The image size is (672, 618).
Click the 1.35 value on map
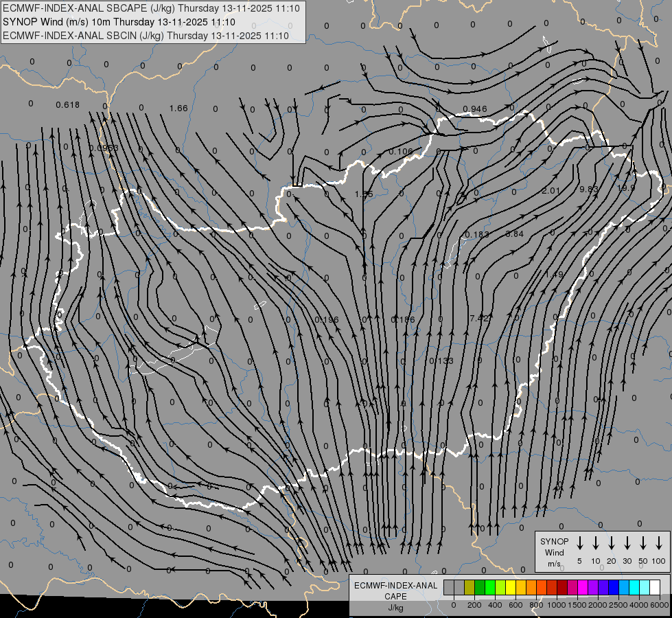click(364, 194)
